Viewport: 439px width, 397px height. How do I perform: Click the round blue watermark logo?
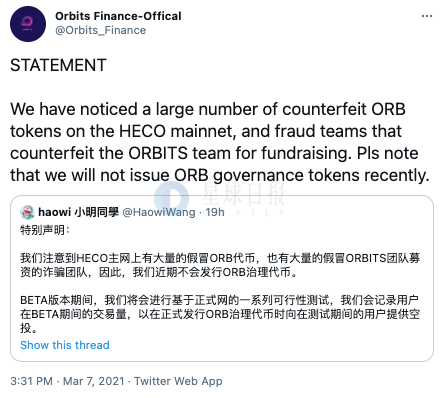coord(171,199)
